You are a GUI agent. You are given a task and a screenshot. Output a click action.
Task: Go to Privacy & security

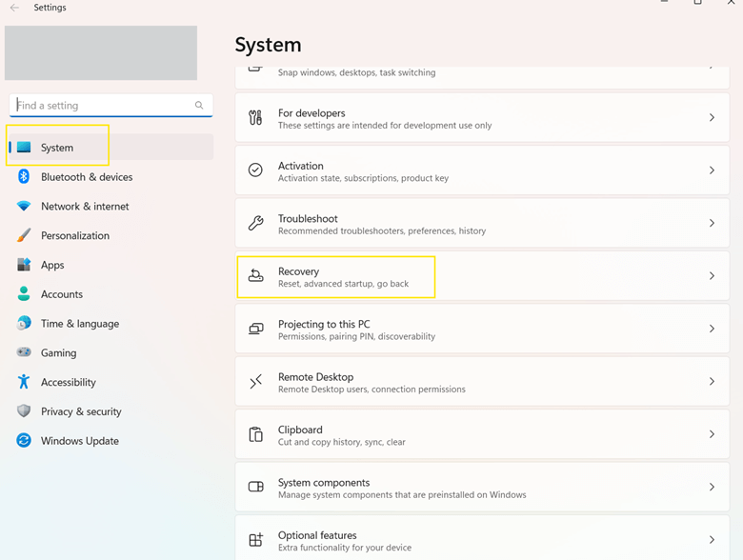tap(110, 411)
